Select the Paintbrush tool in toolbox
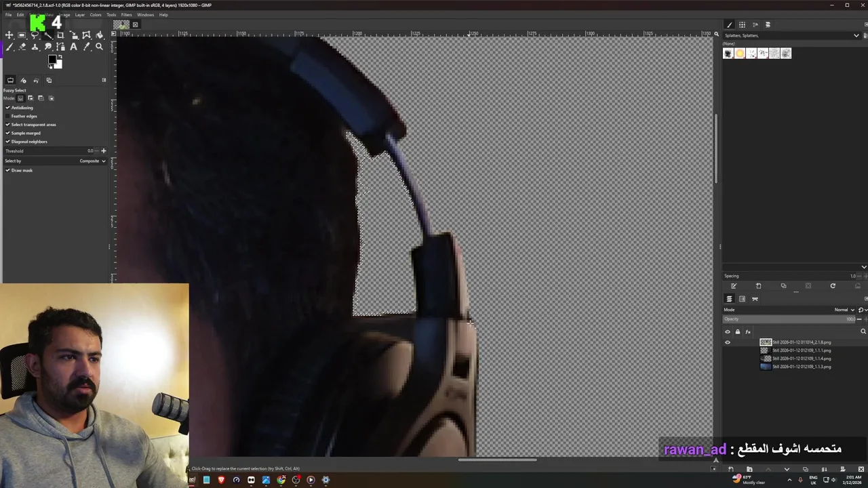The image size is (868, 488). 9,47
